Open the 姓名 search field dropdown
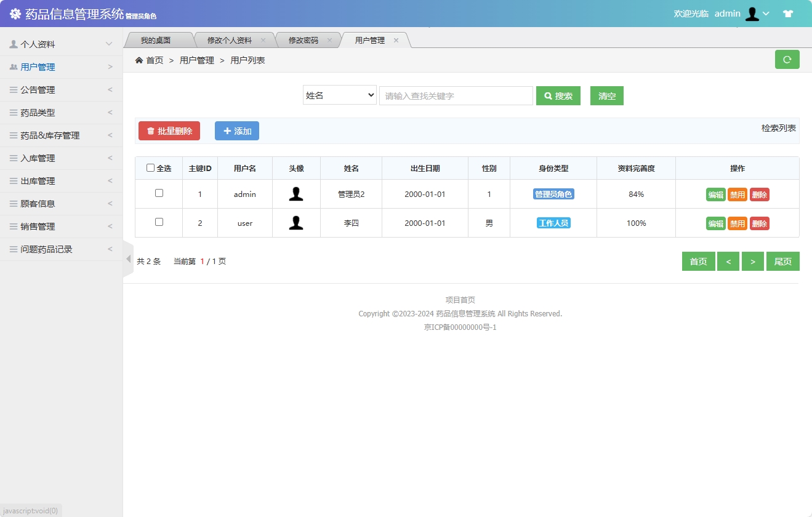This screenshot has height=517, width=812. point(339,95)
